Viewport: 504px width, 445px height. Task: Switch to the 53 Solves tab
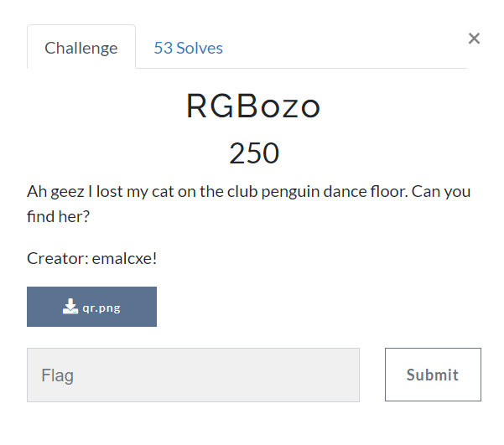coord(189,49)
